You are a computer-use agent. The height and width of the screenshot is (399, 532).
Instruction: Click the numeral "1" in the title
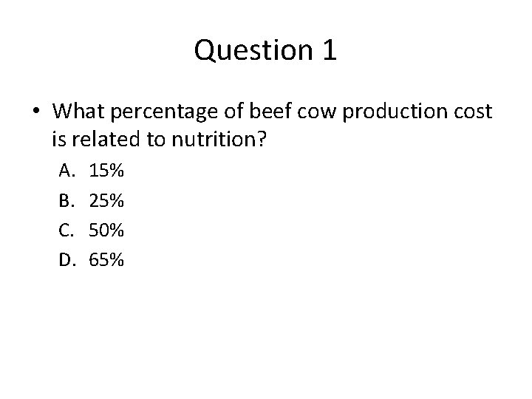[x=329, y=50]
